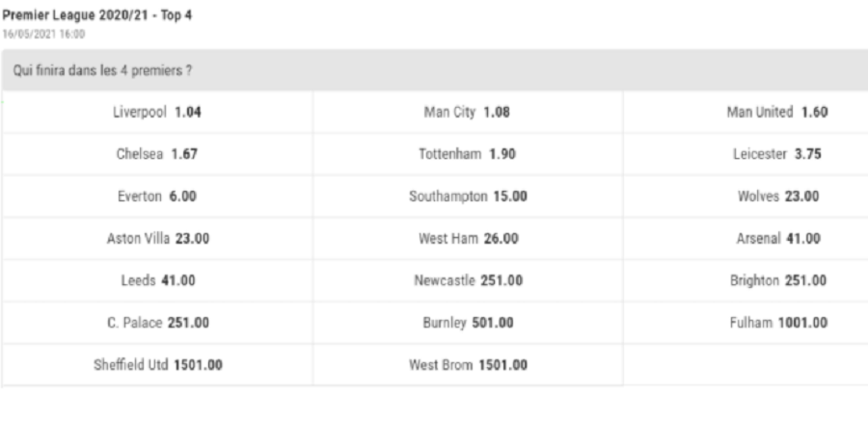Pick Man City 1.08 bet
868x421 pixels.
[468, 111]
